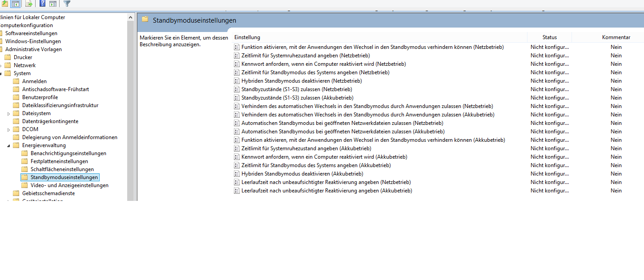The image size is (644, 280).
Task: Click the export list toolbar icon
Action: point(28,4)
